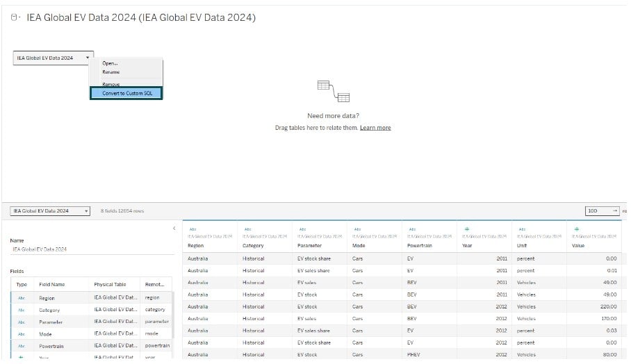
Task: Click Abc type icon in Powertrain field row
Action: (x=22, y=346)
